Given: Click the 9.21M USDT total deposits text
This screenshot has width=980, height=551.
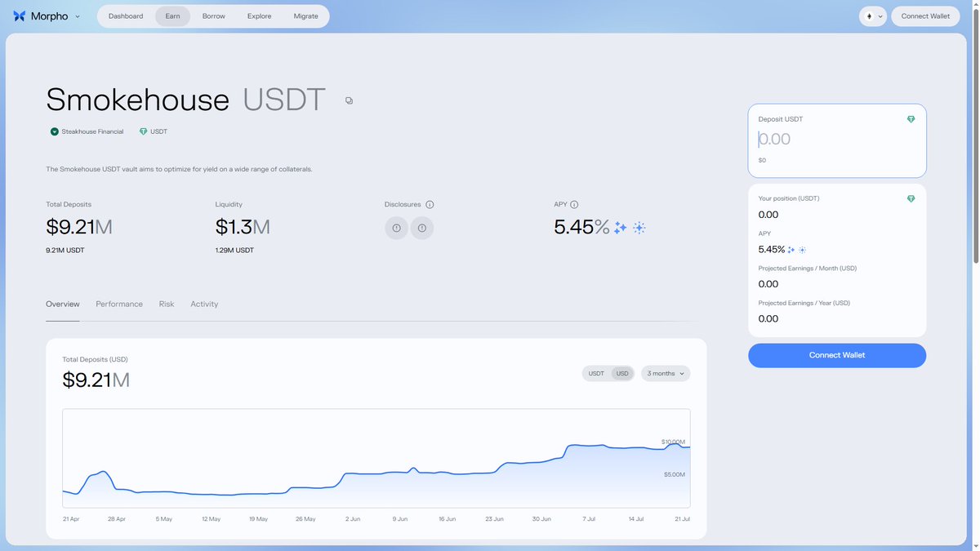Looking at the screenshot, I should (x=65, y=251).
